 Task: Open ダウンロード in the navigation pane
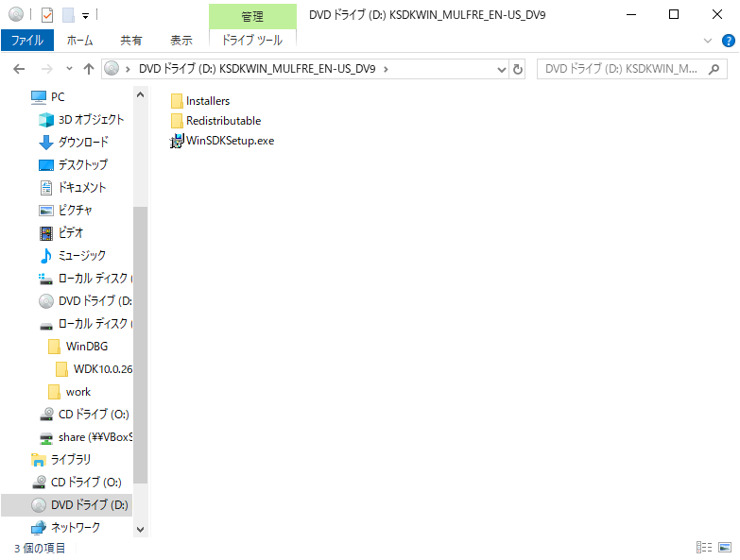point(73,143)
